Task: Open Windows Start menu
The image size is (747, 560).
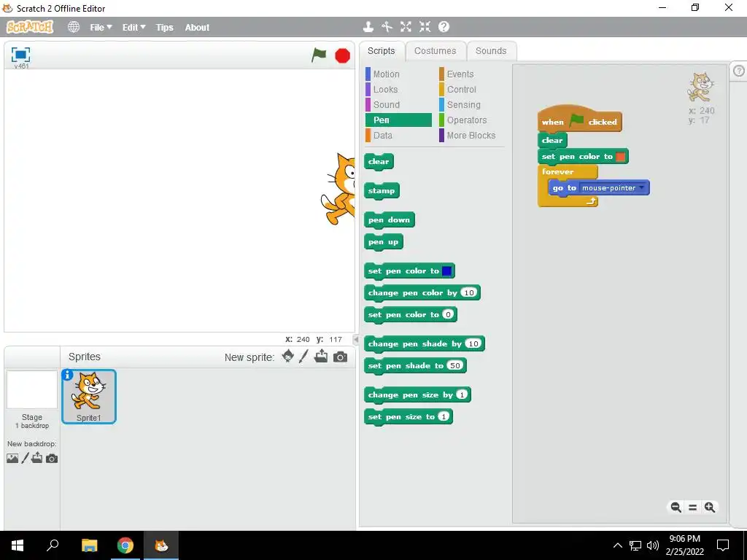Action: coord(18,545)
